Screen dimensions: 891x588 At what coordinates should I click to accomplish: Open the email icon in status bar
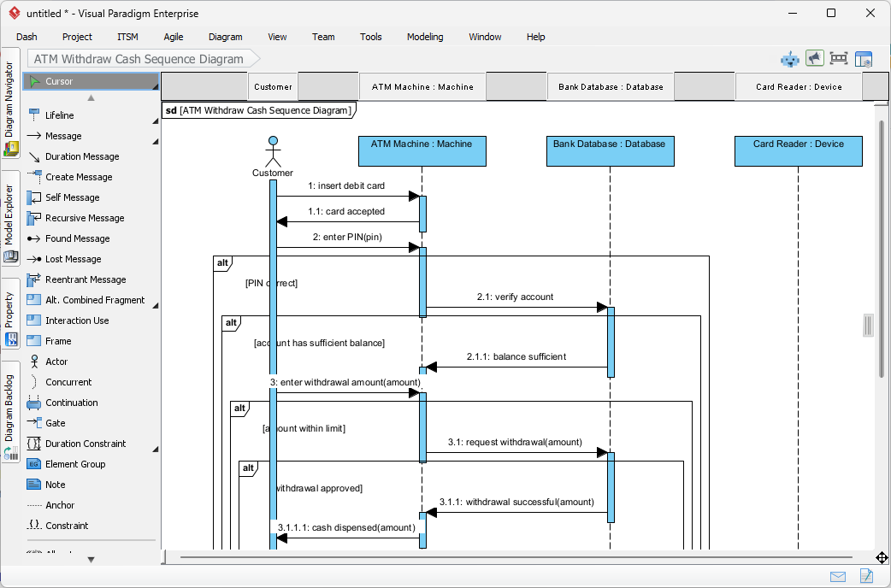tap(837, 577)
